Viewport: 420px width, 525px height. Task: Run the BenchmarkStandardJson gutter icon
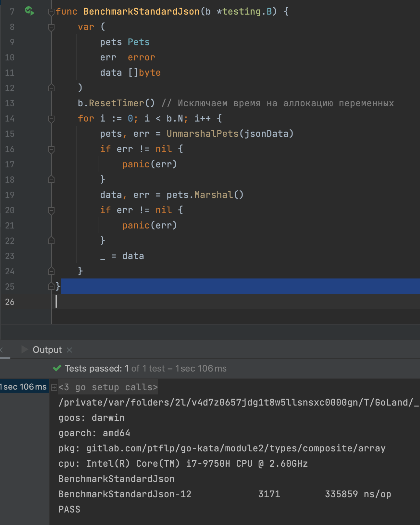click(30, 11)
